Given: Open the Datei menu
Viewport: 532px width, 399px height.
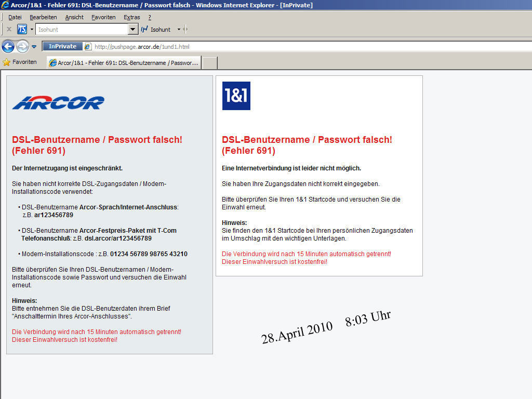Looking at the screenshot, I should point(15,17).
